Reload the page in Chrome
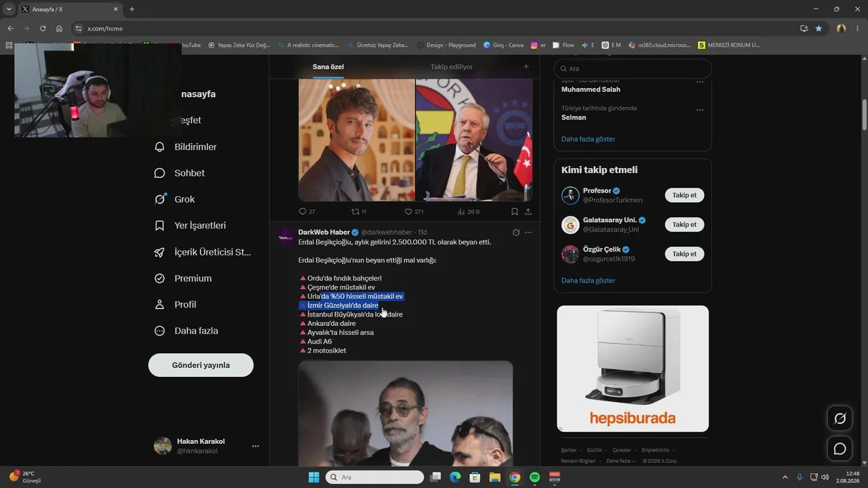 pos(43,28)
